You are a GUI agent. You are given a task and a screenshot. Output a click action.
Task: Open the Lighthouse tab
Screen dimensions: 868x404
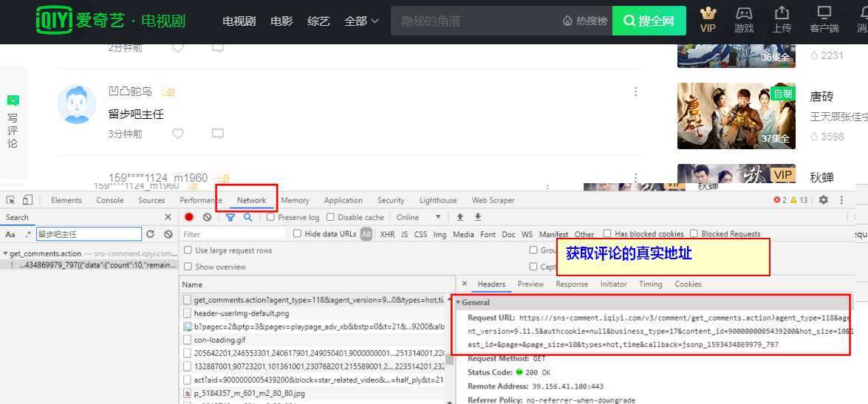click(x=438, y=200)
